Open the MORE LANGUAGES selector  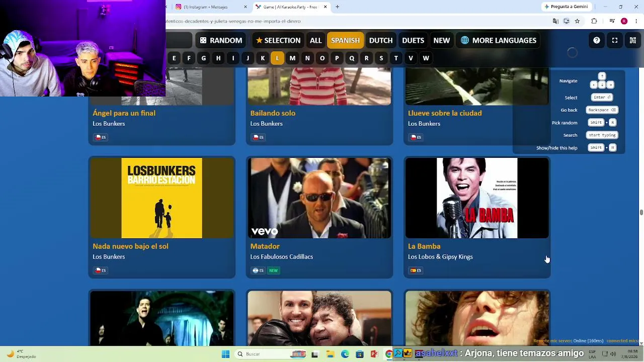498,40
